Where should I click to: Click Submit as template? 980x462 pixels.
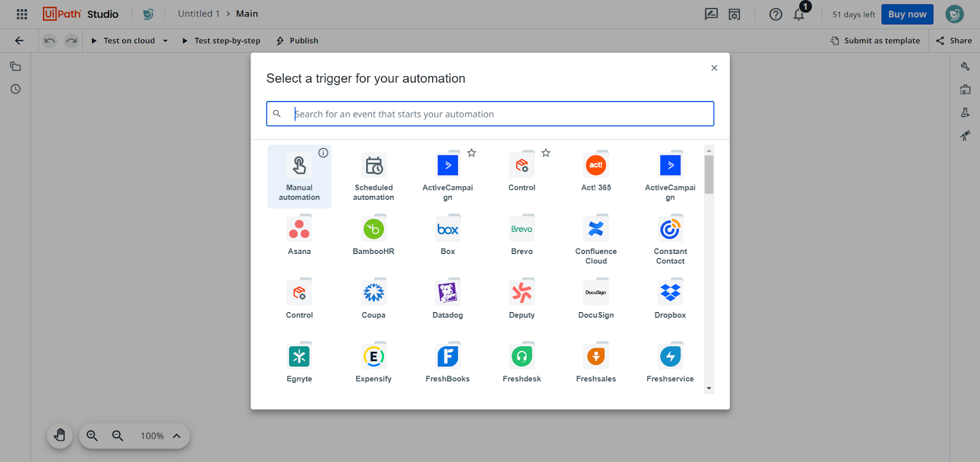875,41
